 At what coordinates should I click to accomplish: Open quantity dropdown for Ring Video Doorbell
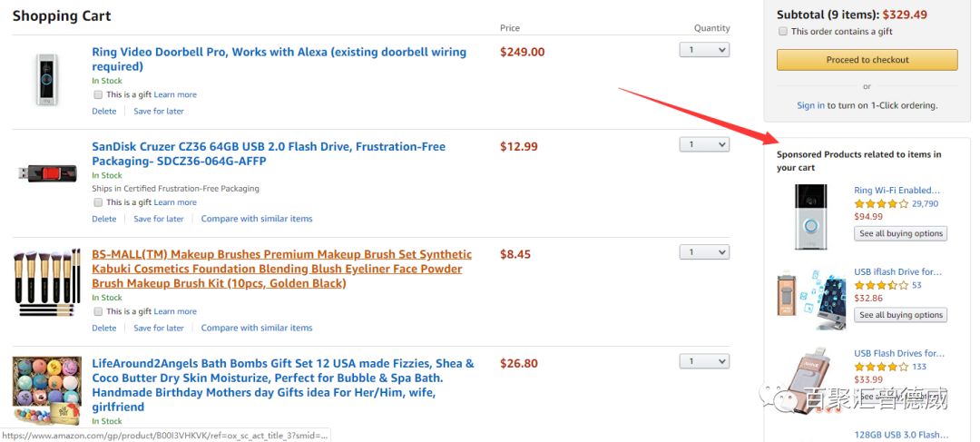pos(704,51)
